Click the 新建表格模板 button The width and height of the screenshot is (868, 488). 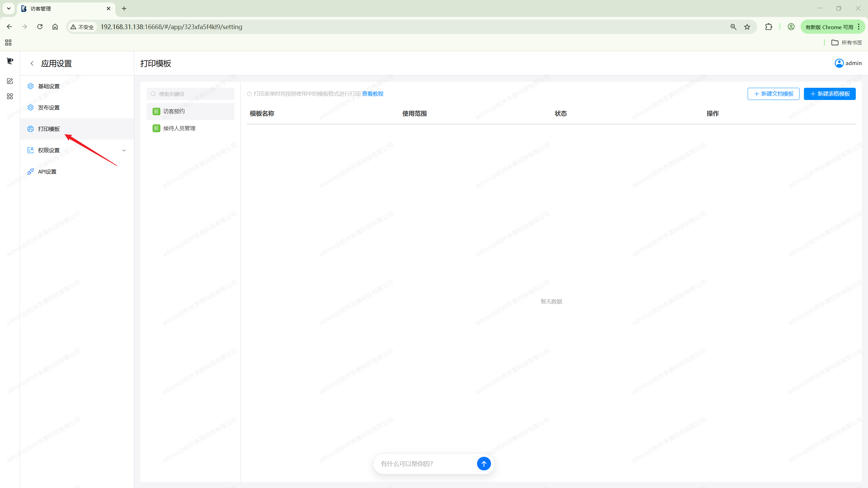click(x=829, y=94)
